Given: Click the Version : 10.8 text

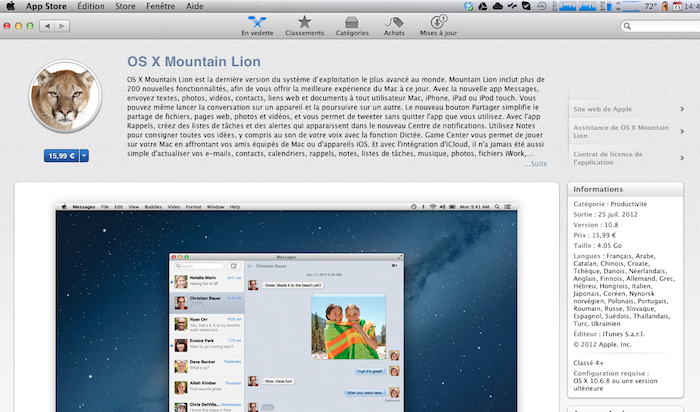Looking at the screenshot, I should click(596, 225).
